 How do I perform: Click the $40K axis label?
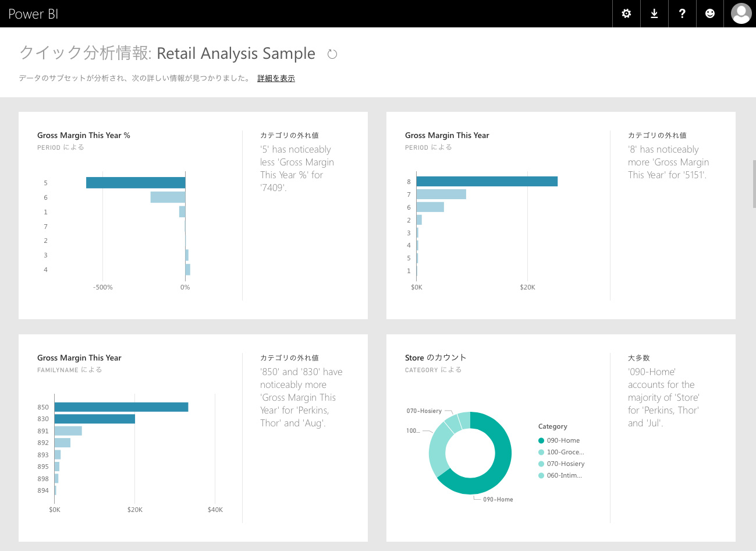[x=215, y=510]
